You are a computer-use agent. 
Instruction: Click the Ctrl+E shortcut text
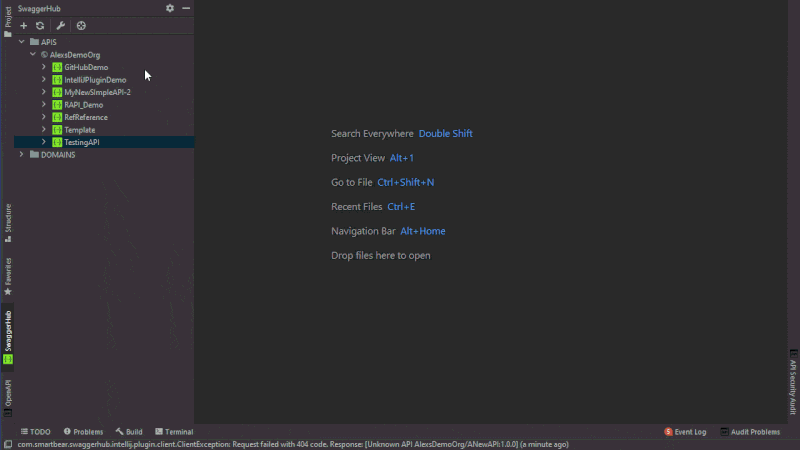tap(401, 207)
